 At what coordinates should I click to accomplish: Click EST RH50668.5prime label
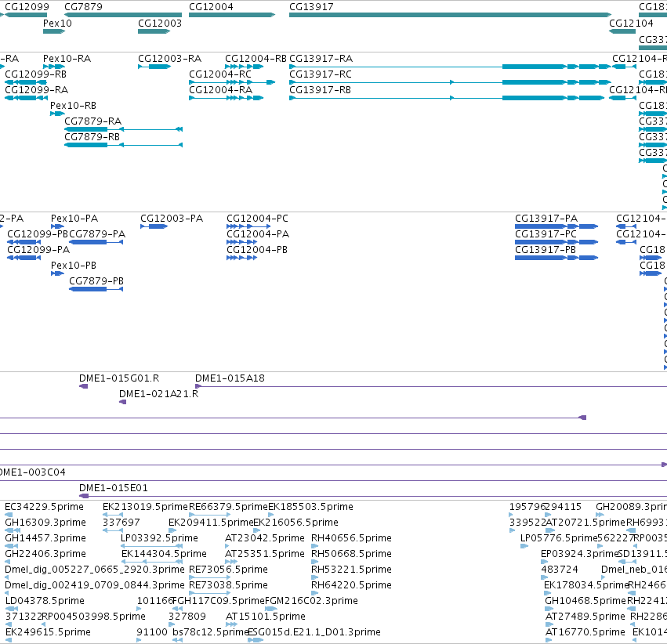pos(351,553)
